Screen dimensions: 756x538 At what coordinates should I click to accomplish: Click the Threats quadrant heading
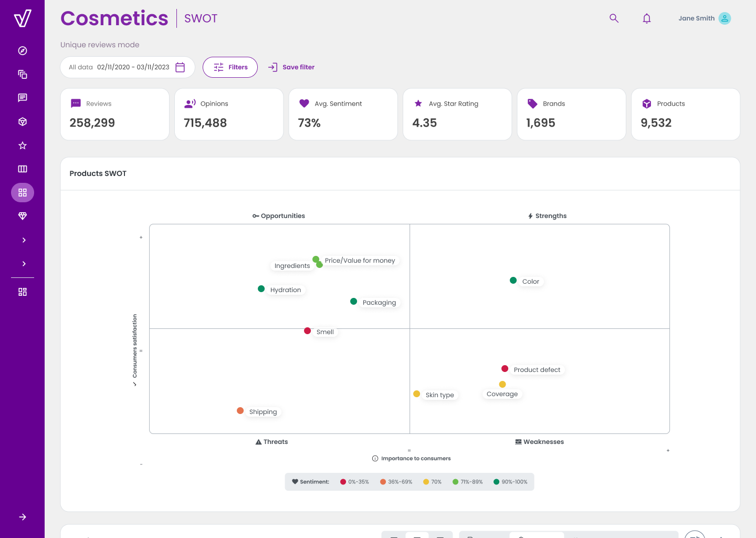click(271, 442)
